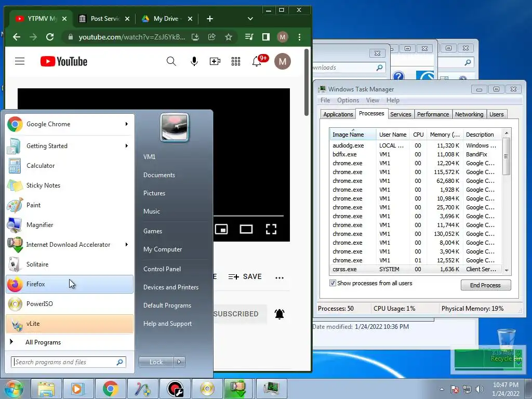The height and width of the screenshot is (399, 532).
Task: Open YouTube notifications bell
Action: point(257,61)
